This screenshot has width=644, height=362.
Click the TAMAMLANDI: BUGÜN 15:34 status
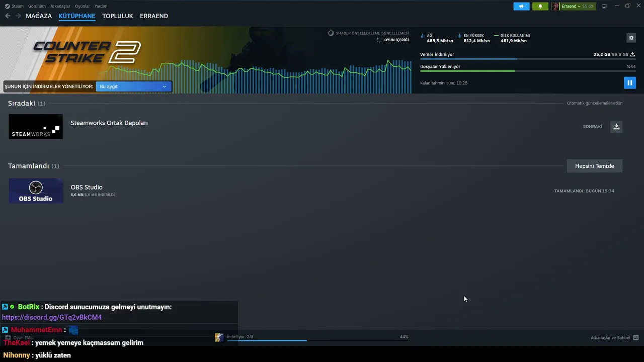point(584,191)
